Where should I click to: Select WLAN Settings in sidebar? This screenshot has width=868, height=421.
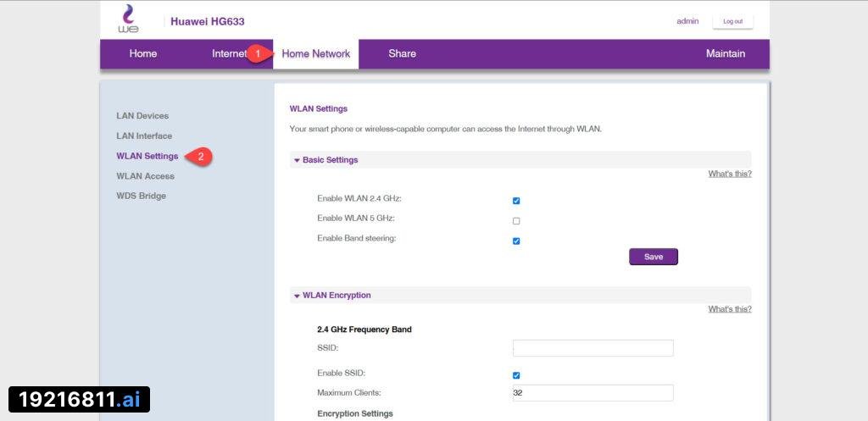[x=147, y=156]
